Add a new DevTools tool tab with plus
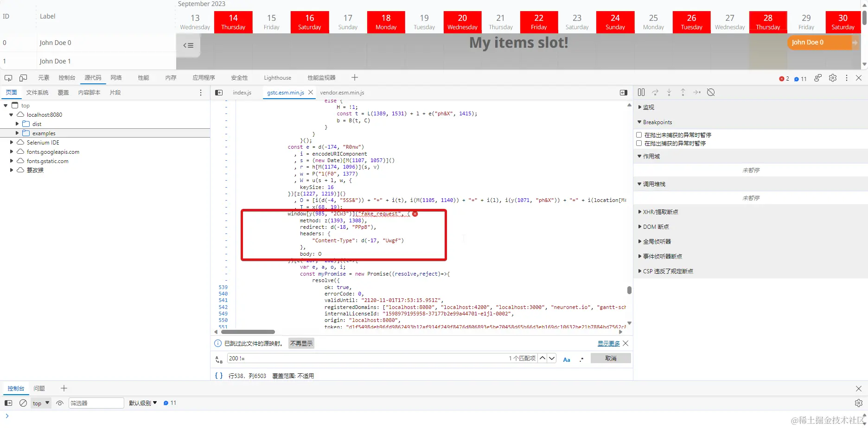 [355, 77]
